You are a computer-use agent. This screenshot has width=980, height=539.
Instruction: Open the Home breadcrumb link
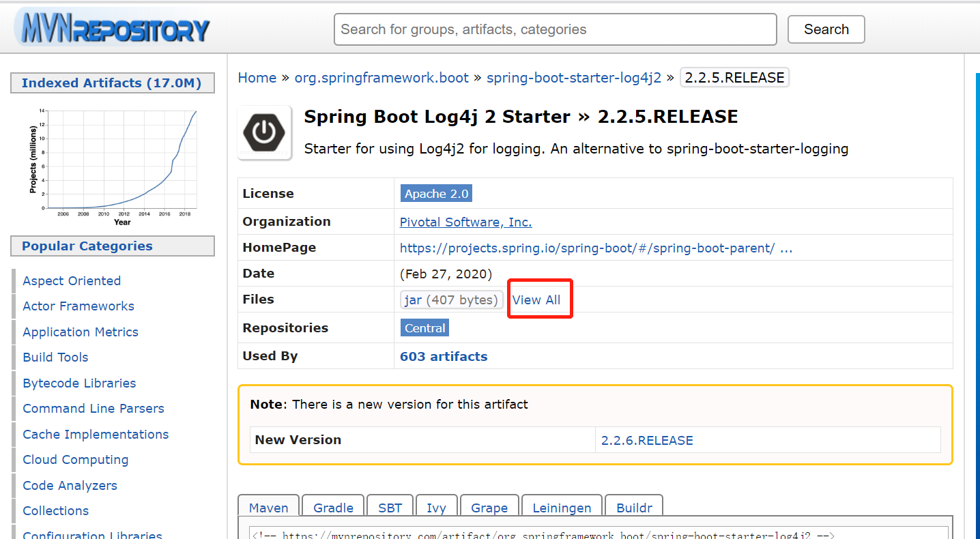pyautogui.click(x=257, y=78)
